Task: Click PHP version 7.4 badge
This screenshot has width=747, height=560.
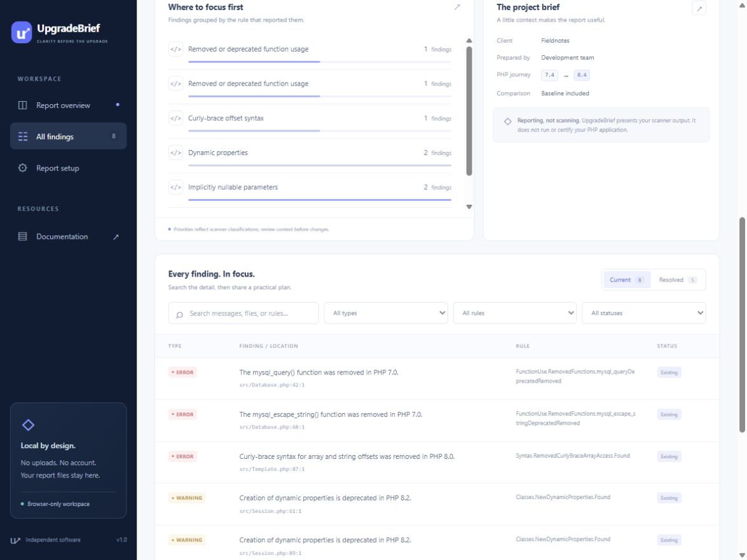Action: point(549,75)
